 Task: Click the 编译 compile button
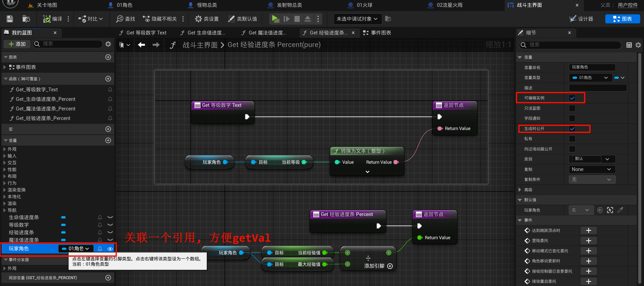tap(53, 19)
